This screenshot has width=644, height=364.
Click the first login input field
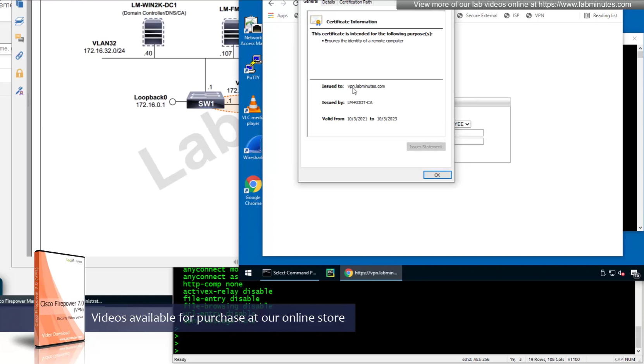[x=469, y=133]
